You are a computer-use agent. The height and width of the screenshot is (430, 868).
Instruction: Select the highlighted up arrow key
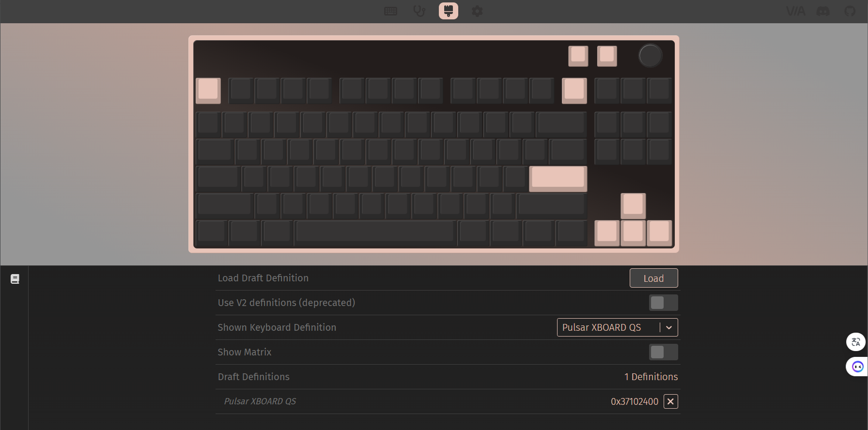pos(633,206)
